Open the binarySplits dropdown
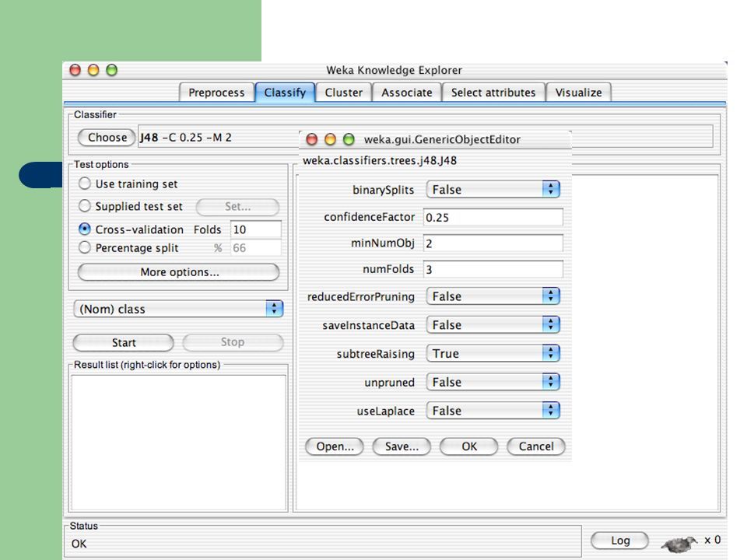 [493, 190]
